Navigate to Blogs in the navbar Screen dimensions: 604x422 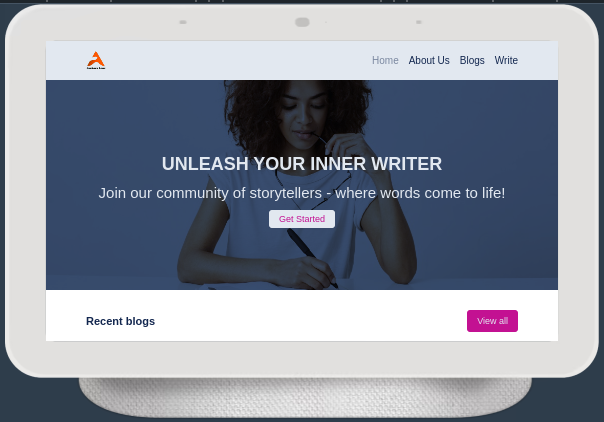(472, 60)
